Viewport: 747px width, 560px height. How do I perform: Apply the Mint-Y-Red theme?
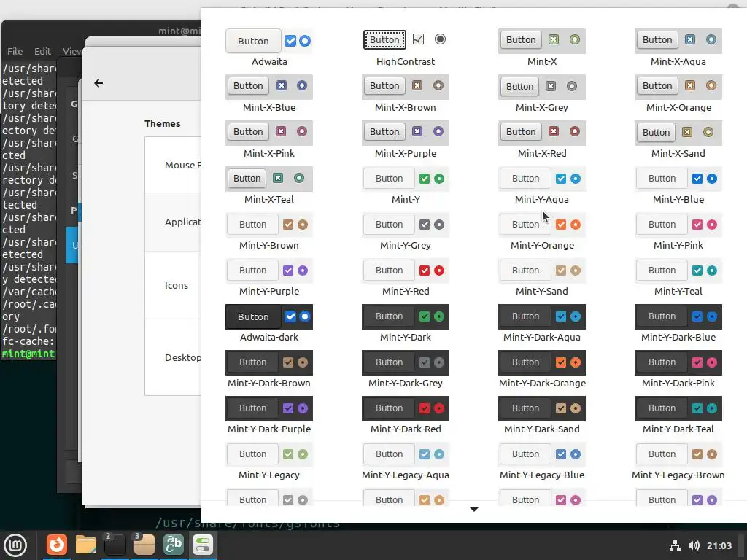406,278
